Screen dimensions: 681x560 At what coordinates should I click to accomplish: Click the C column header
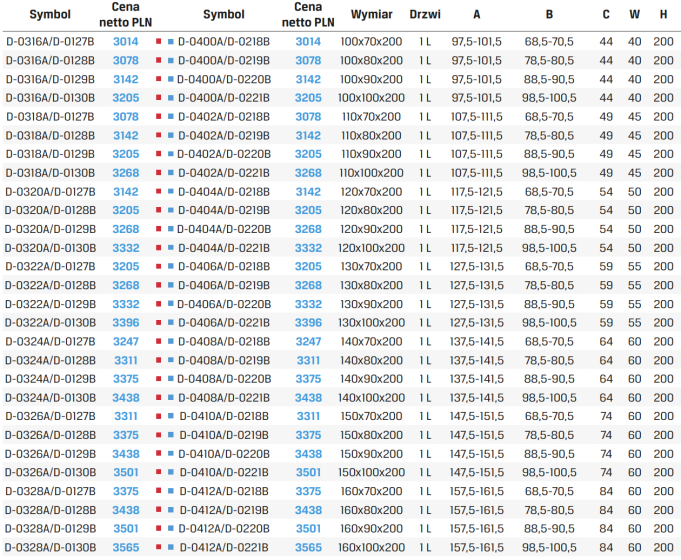point(606,14)
